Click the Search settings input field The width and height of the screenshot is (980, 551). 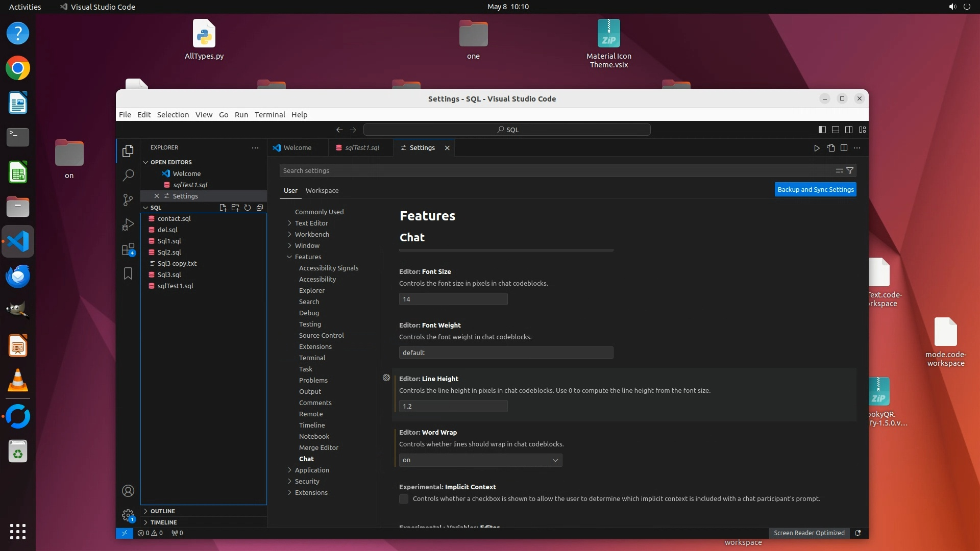click(x=556, y=170)
